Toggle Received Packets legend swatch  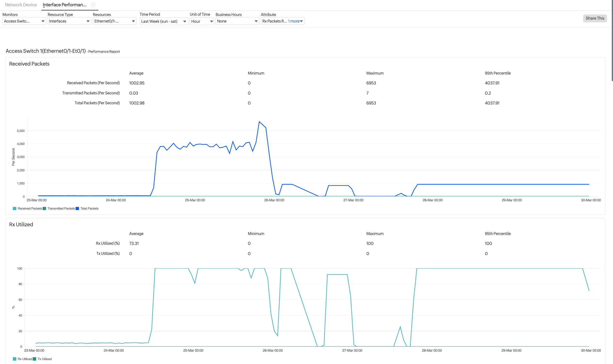click(15, 208)
